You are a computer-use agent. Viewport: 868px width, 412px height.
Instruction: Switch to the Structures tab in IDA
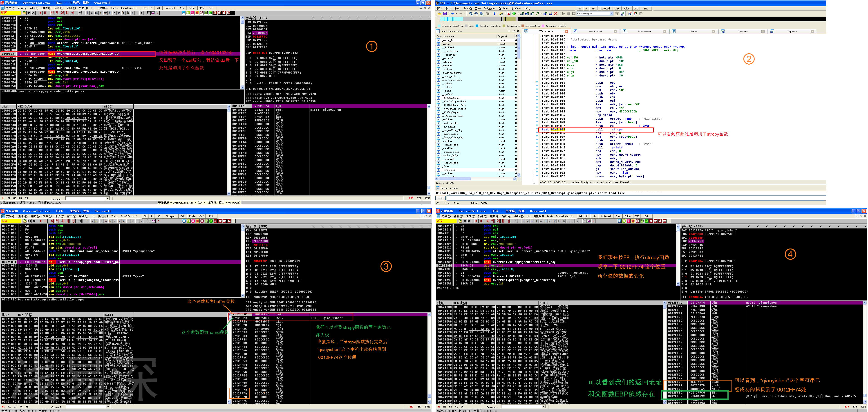click(644, 31)
